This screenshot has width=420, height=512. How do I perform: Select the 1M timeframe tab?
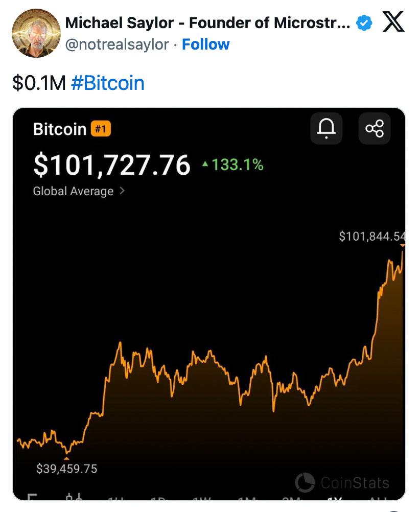coord(247,498)
